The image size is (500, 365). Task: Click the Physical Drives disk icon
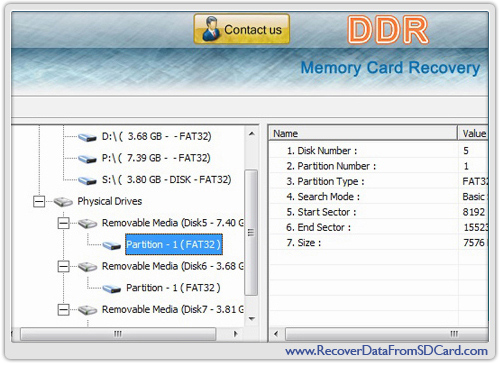(x=63, y=202)
